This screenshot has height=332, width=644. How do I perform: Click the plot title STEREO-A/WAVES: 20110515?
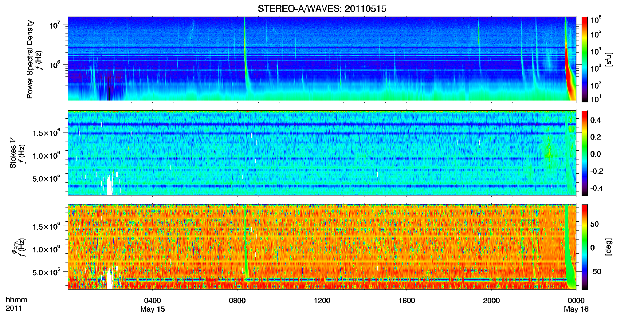pyautogui.click(x=322, y=9)
